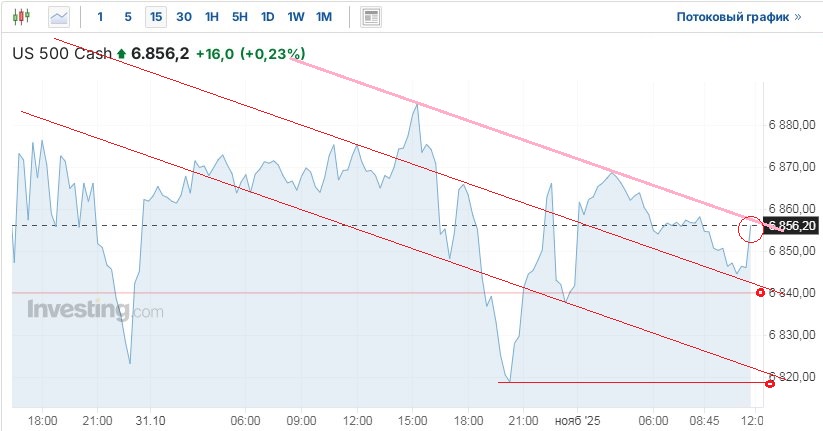The width and height of the screenshot is (823, 431).
Task: Select the 15 minute timeframe
Action: 155,17
